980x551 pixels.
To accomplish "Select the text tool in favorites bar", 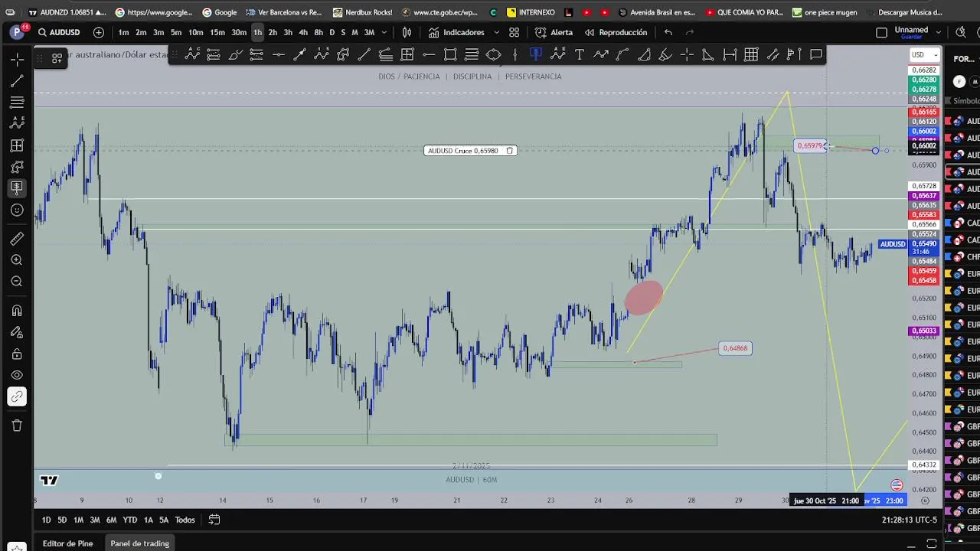I will pos(580,54).
